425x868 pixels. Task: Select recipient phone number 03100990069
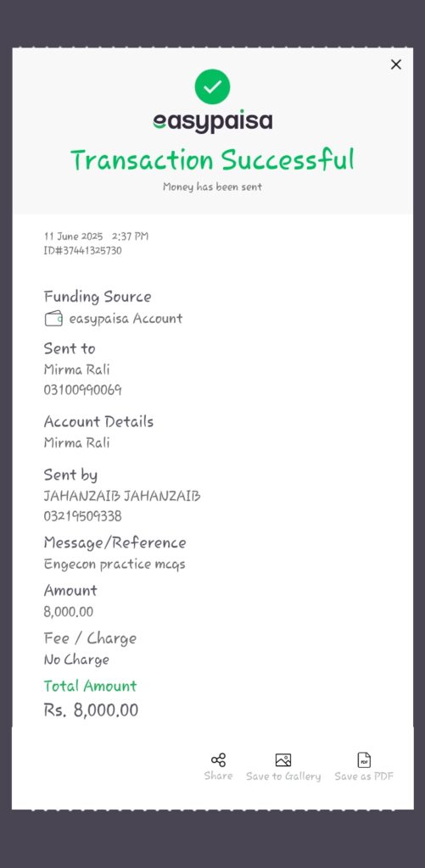point(82,390)
